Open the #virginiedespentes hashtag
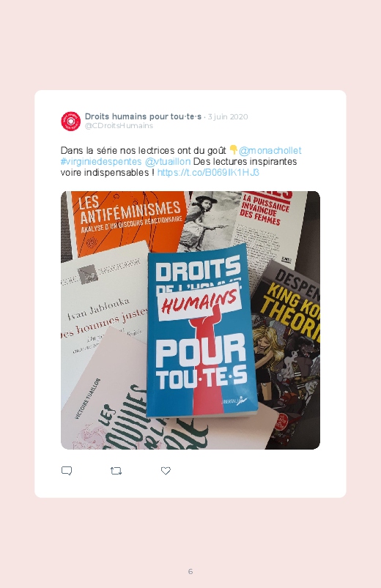 point(101,161)
